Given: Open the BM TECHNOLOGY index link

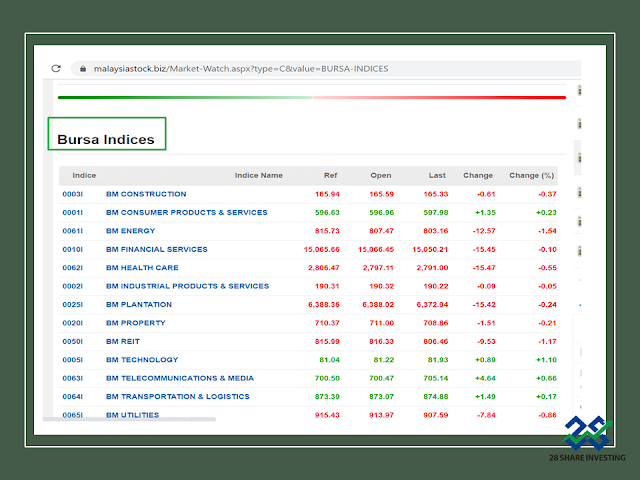Looking at the screenshot, I should [142, 360].
